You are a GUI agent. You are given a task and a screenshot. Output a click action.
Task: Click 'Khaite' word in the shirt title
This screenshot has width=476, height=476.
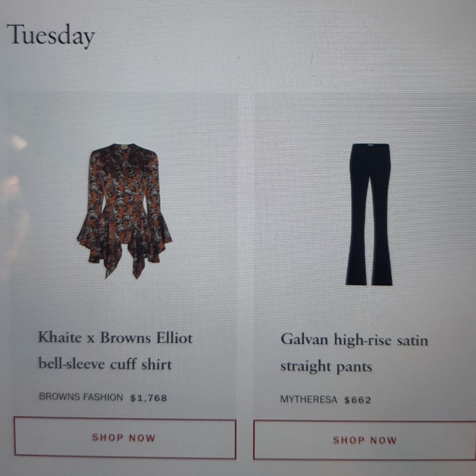pyautogui.click(x=60, y=337)
